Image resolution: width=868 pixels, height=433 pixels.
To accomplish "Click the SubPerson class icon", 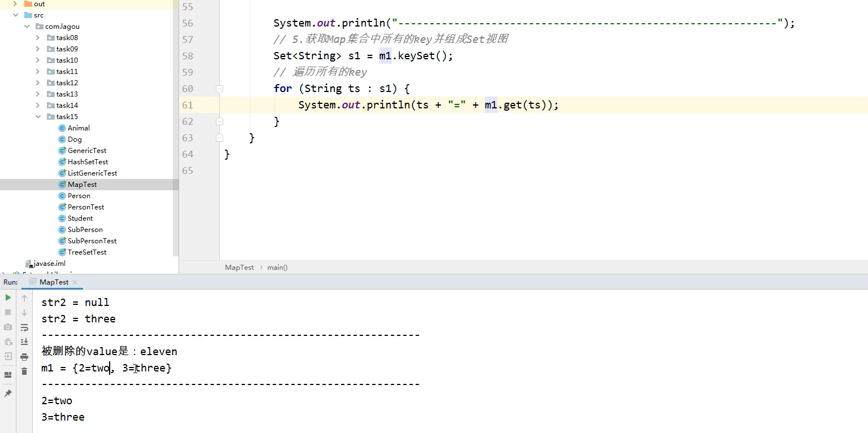I will click(62, 230).
